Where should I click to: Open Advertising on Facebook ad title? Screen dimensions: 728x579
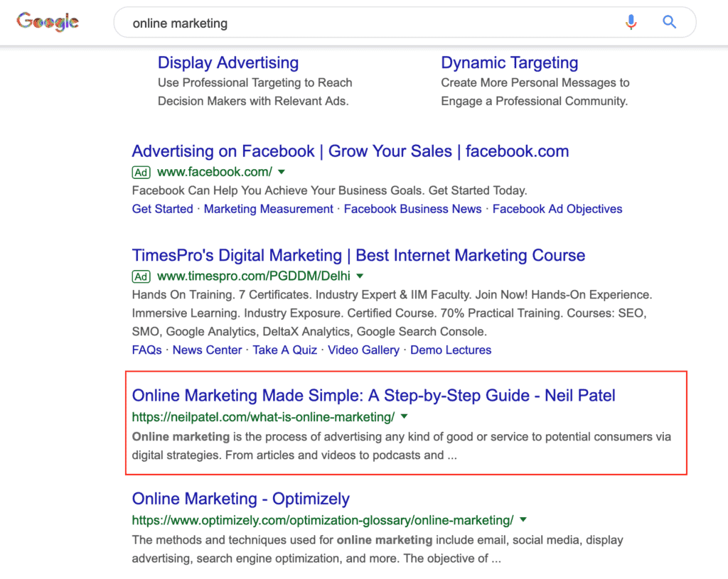(x=350, y=151)
